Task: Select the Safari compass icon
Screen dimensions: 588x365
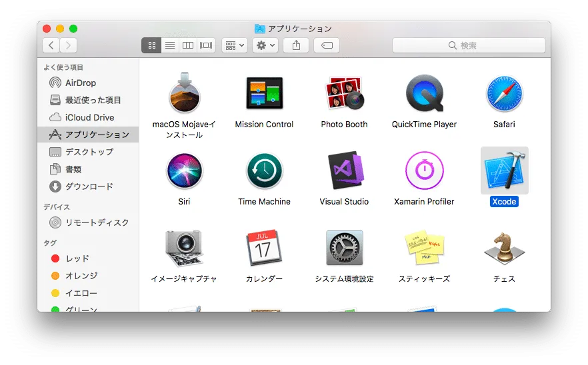Action: pyautogui.click(x=505, y=94)
